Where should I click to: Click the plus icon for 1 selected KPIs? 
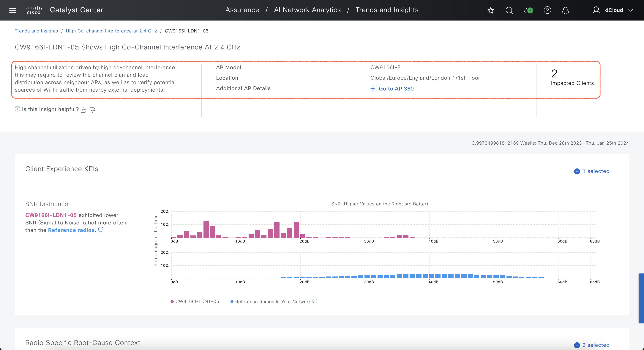click(x=577, y=171)
